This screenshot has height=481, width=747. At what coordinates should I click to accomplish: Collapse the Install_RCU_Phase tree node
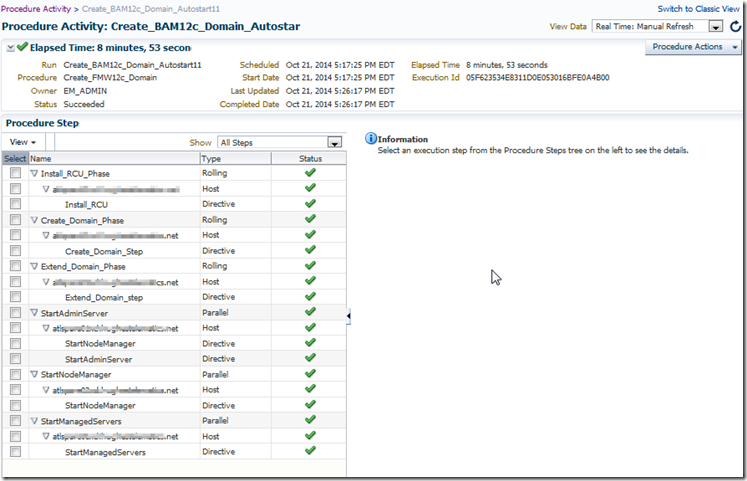(34, 173)
